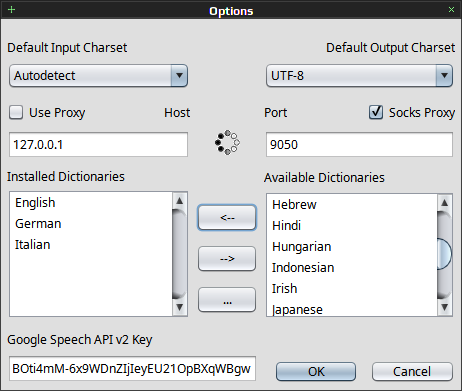Confirm settings with OK button
Image resolution: width=462 pixels, height=391 pixels.
(x=316, y=371)
